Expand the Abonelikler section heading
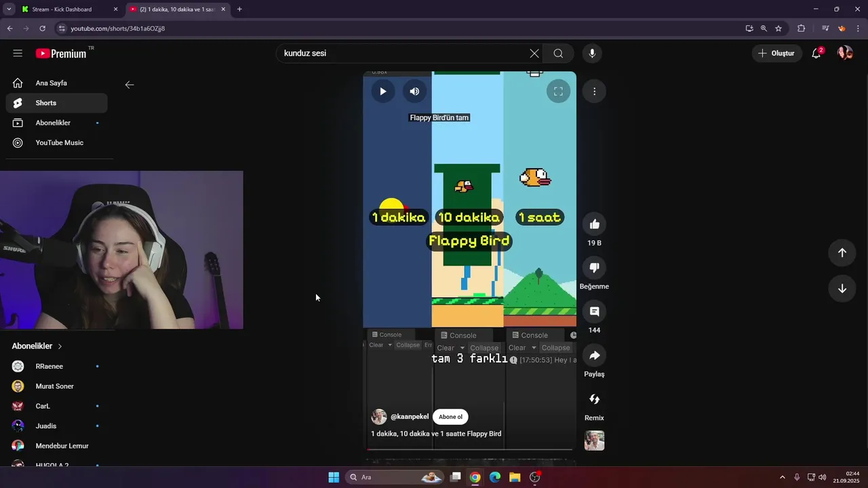 coord(37,346)
